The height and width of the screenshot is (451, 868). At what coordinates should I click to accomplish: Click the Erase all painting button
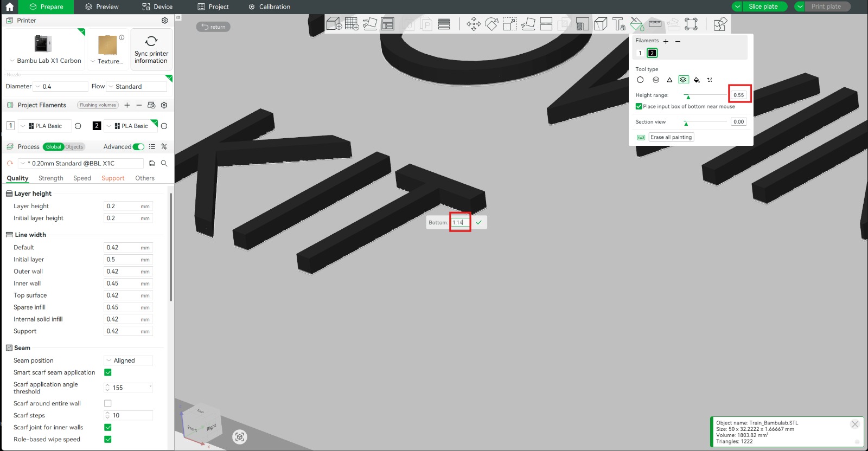tap(671, 137)
